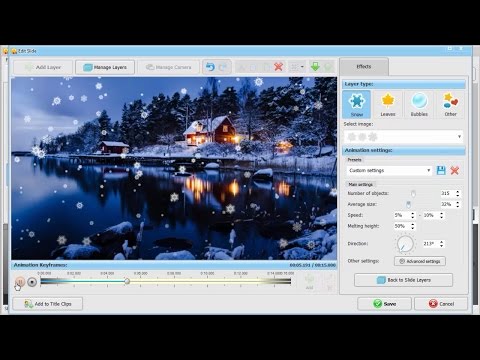
Task: Open the Presets Custom settings dropdown
Action: (389, 170)
